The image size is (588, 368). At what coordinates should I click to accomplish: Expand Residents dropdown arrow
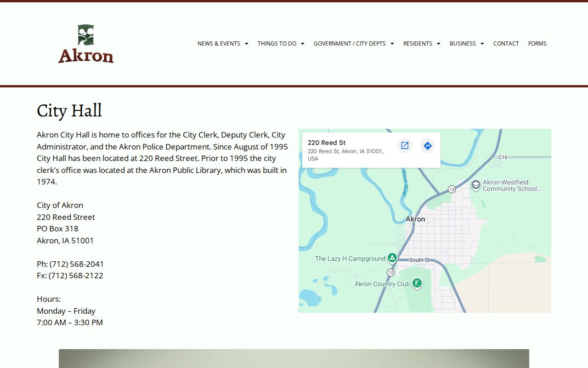click(438, 44)
